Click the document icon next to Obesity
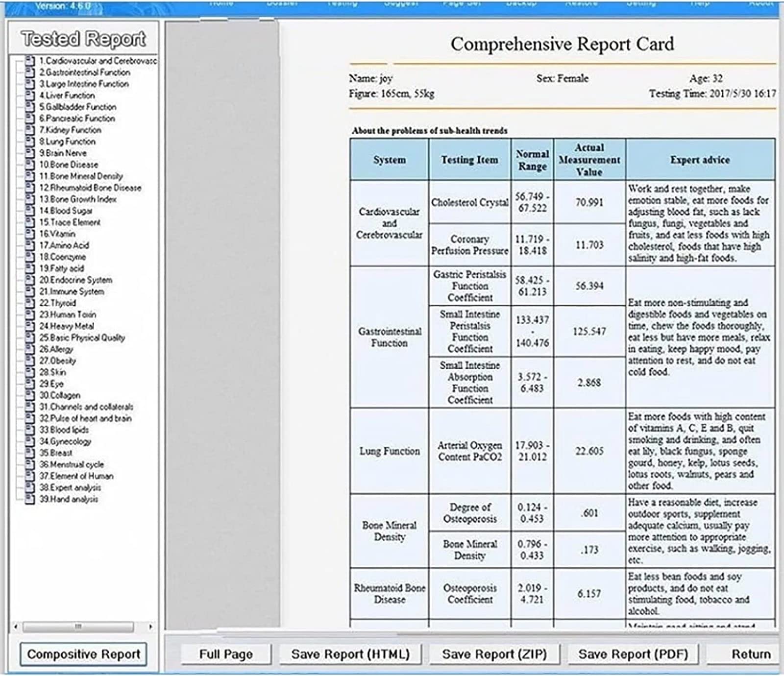Screen dimensions: 784x676 30,361
